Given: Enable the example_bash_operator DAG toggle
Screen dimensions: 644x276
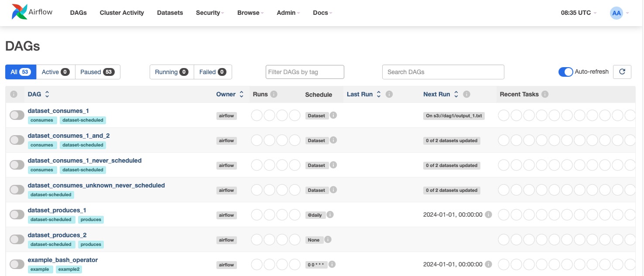Looking at the screenshot, I should coord(17,264).
